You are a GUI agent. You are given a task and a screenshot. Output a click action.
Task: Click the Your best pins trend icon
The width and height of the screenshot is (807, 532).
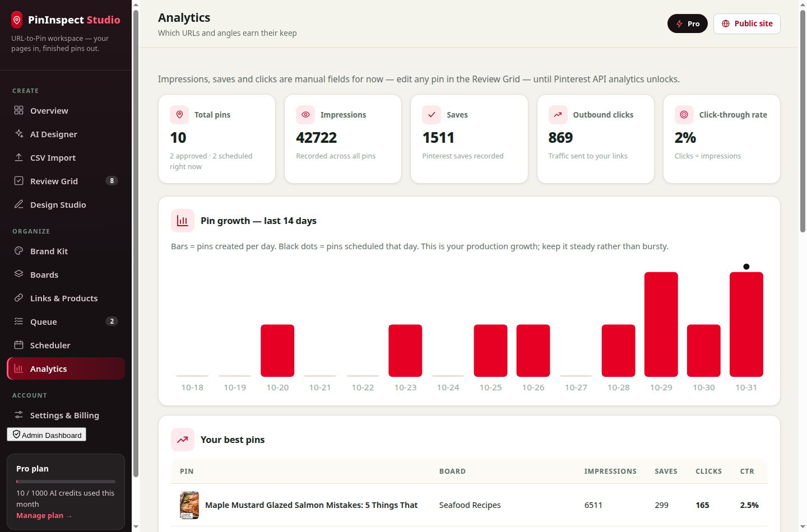(x=183, y=440)
